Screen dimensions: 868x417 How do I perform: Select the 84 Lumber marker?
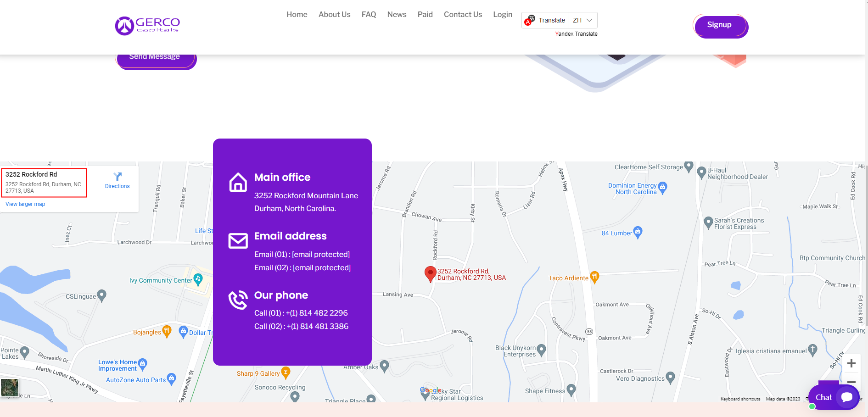tap(638, 232)
